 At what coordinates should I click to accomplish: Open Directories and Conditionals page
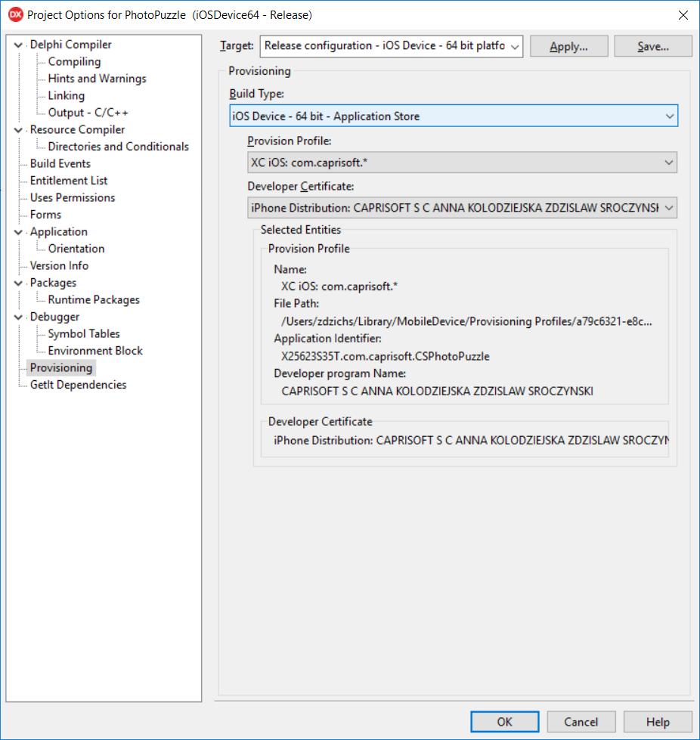[x=119, y=147]
